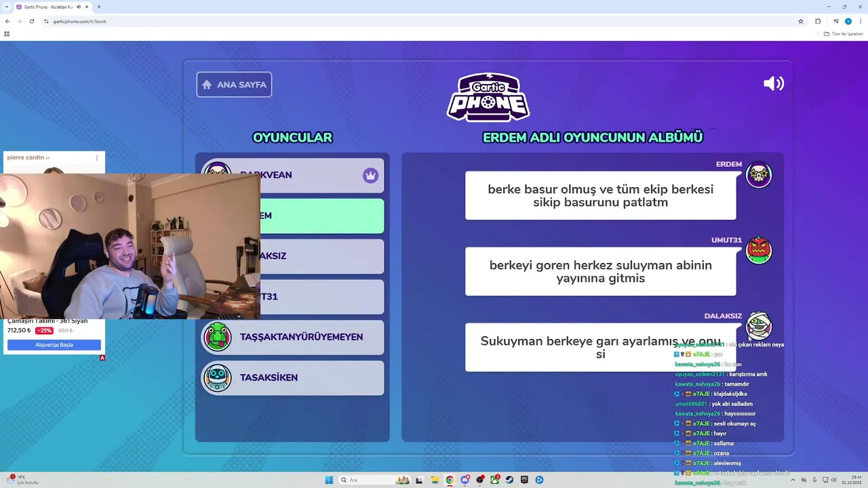Click the robot avatar of TASAKSIKEN
Screen dimensions: 868x488
pyautogui.click(x=218, y=378)
